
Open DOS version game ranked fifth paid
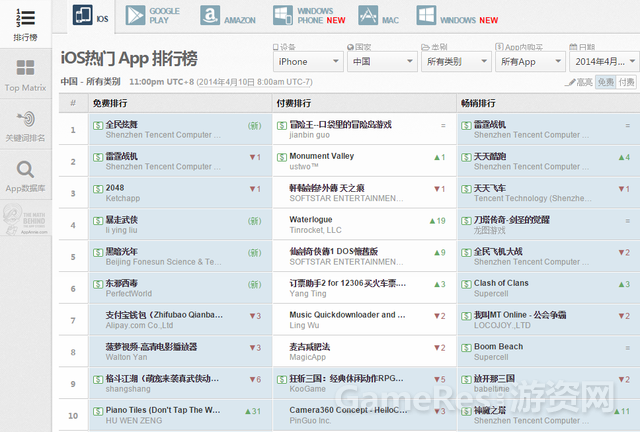click(x=333, y=252)
